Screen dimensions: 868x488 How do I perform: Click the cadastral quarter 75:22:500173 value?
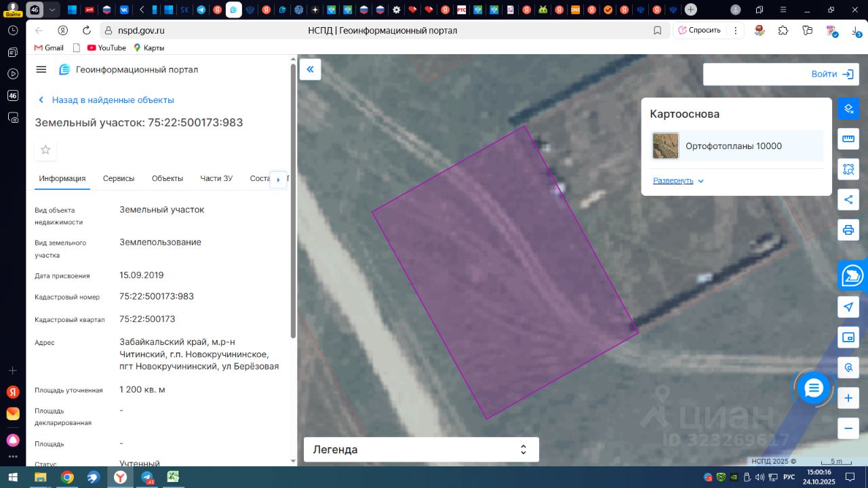tap(147, 319)
